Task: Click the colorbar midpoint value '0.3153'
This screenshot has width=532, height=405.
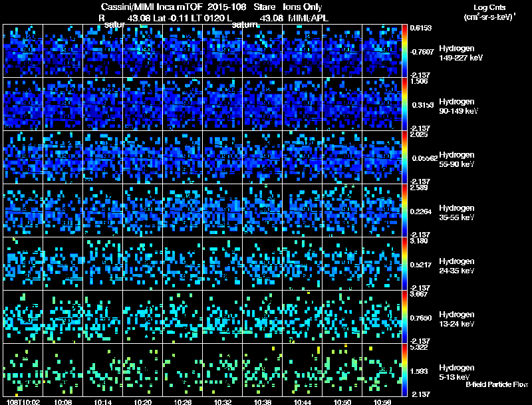Action: [x=423, y=105]
